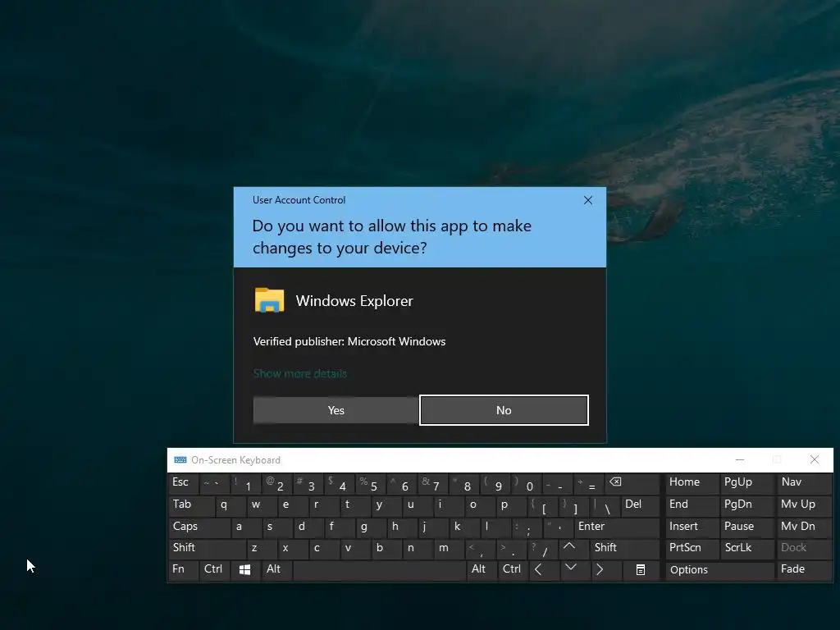Click the Tab key

coord(191,505)
